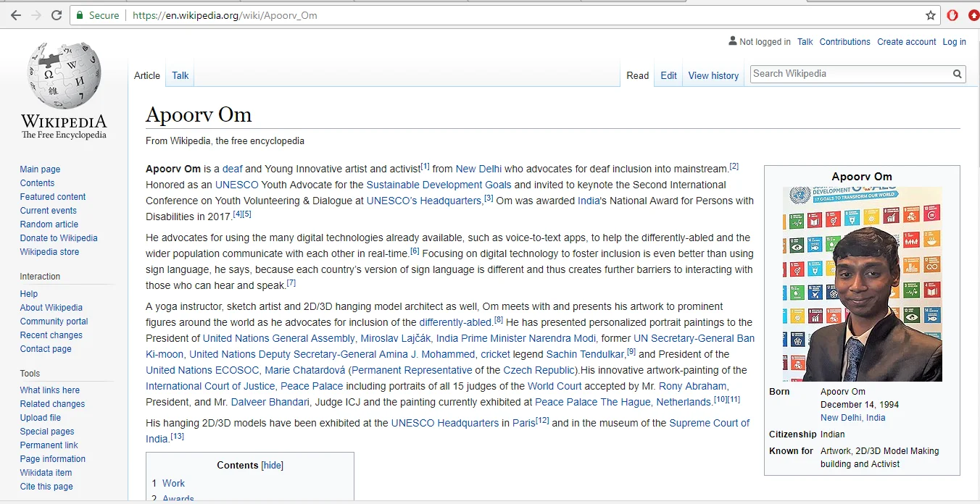
Task: Collapse the Contents box with hide
Action: [x=273, y=466]
